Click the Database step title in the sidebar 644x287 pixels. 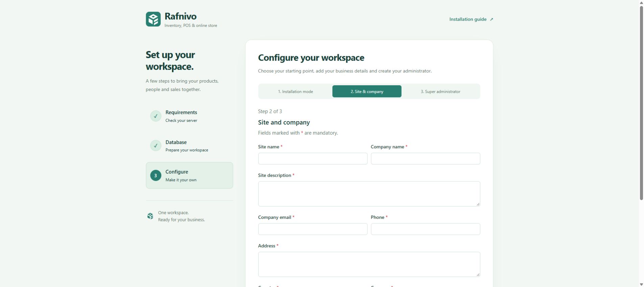[x=176, y=142]
